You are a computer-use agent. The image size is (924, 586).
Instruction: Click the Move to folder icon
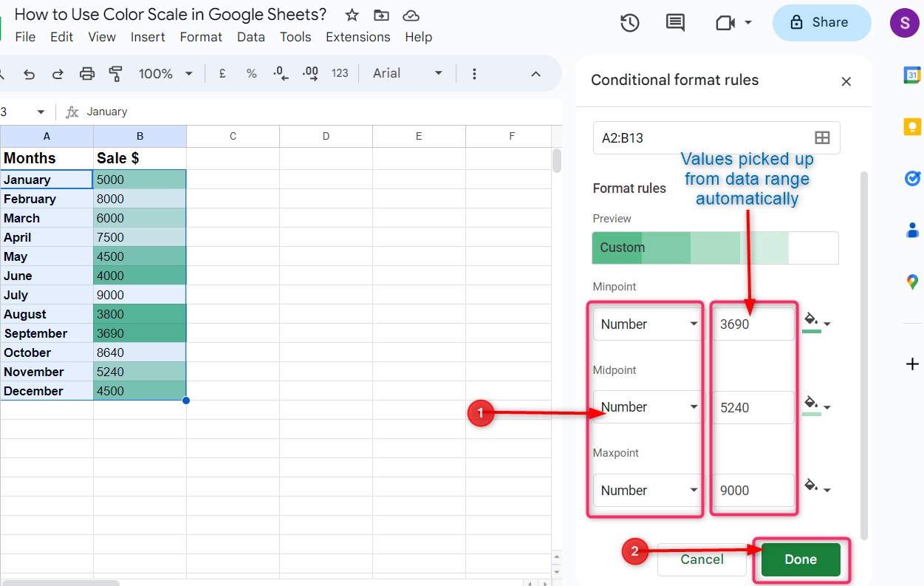(x=381, y=15)
